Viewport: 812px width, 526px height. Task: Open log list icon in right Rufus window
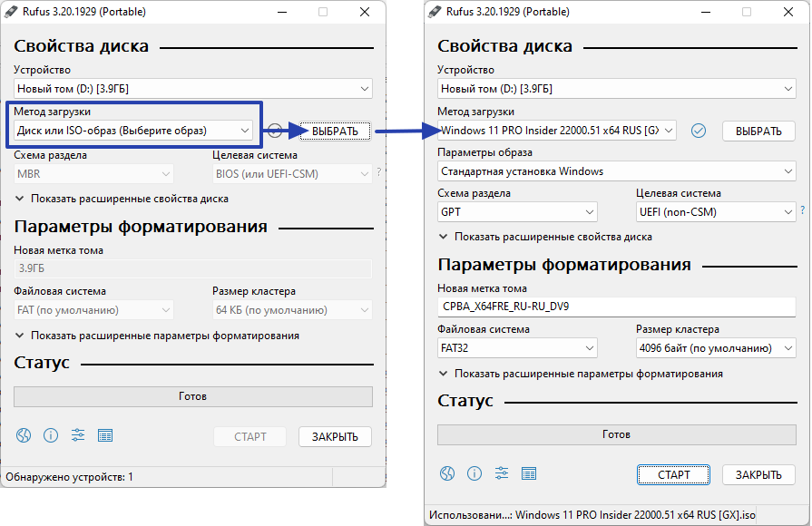529,473
